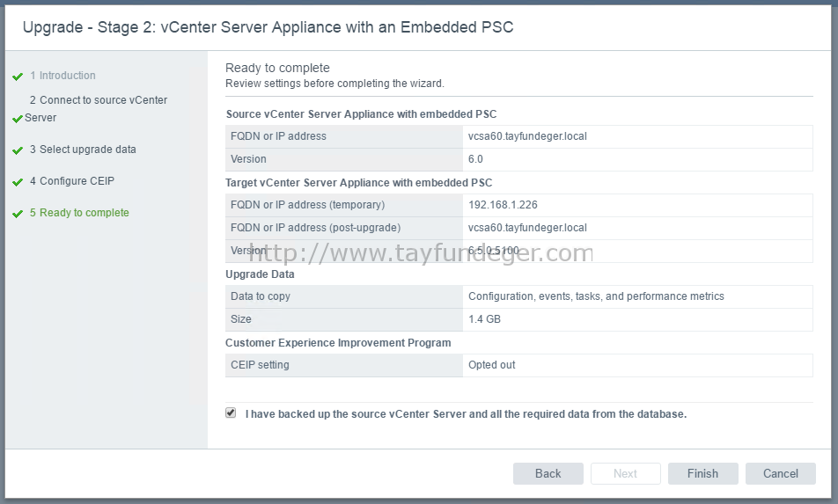Screen dimensions: 838x504
Task: Click the green checkmark beside Ready to complete
Action: (x=18, y=214)
